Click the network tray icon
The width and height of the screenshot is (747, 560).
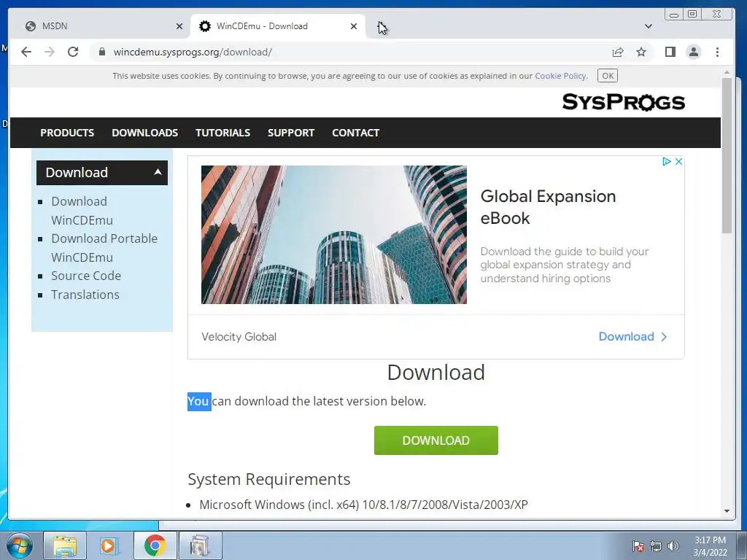[656, 546]
